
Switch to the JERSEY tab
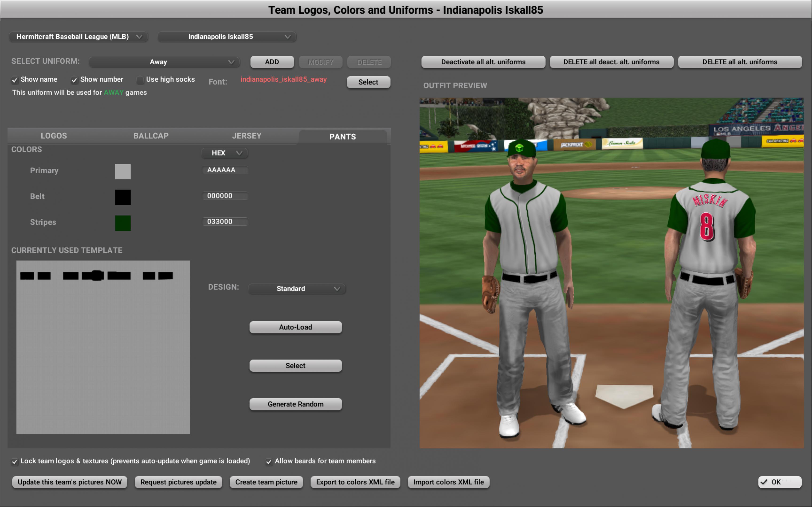coord(247,136)
